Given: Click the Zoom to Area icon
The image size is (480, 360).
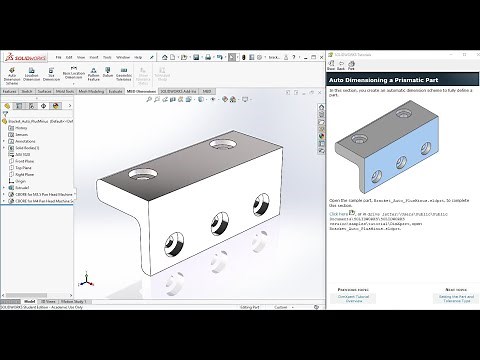Looking at the screenshot, I should point(157,99).
